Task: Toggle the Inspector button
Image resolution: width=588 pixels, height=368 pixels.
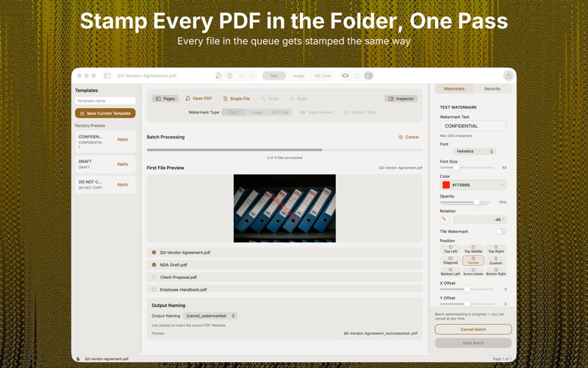Action: coord(401,99)
